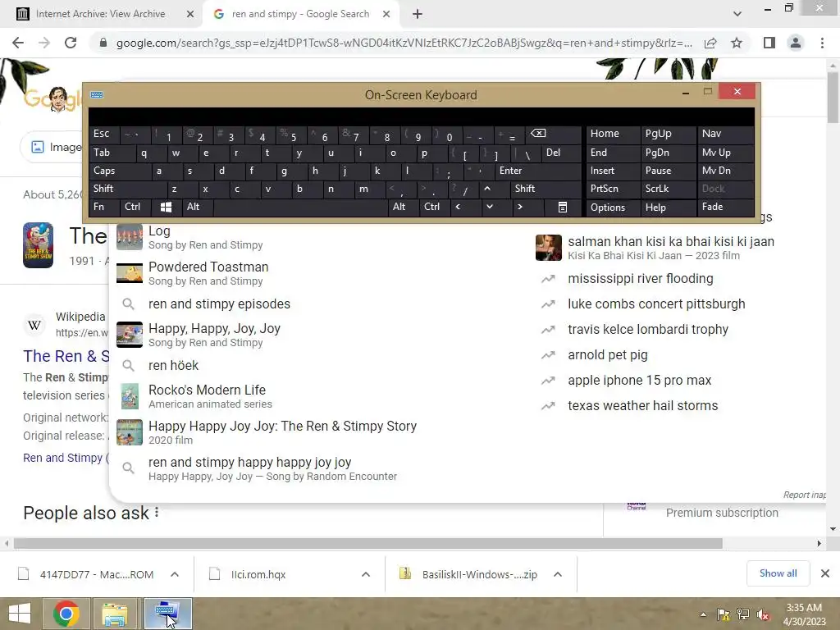Select the ren and stimpy Google Search tab
Screen dimensions: 840x630
pos(300,14)
